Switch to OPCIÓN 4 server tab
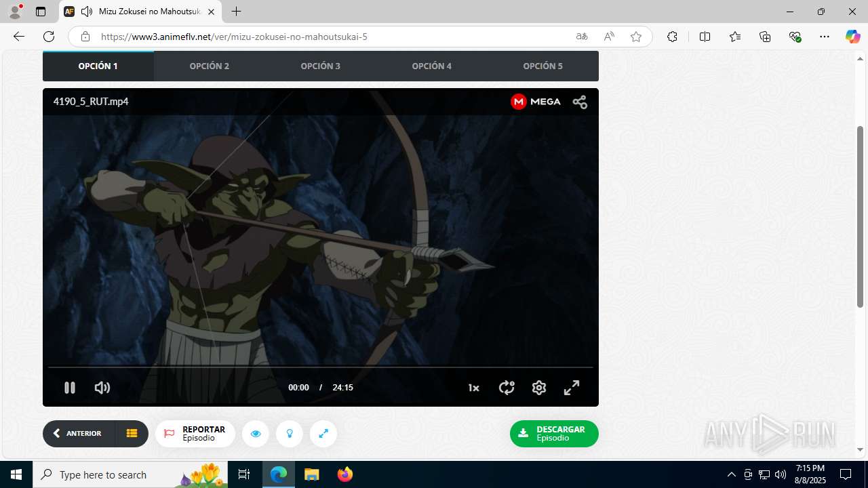 tap(432, 66)
